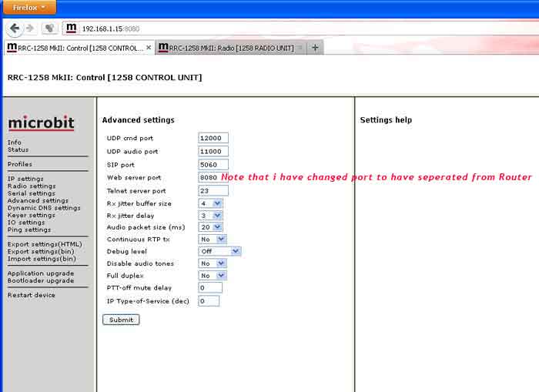Open Ping settings link
The image size is (539, 392).
click(29, 230)
